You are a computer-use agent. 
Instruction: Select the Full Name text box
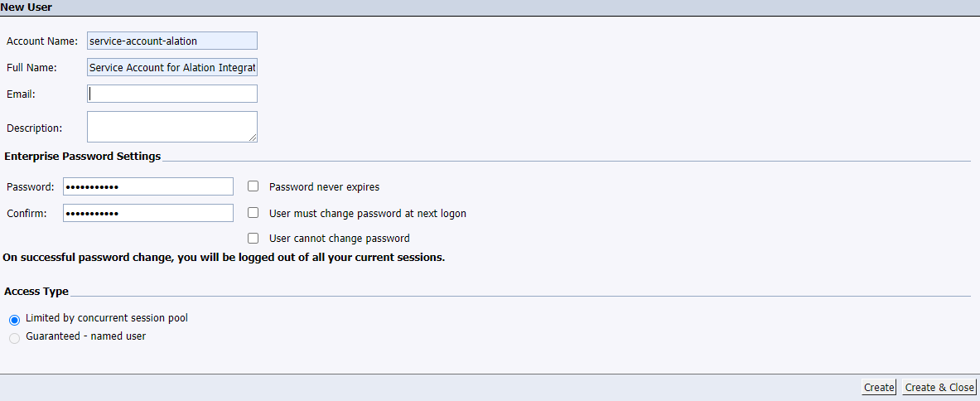[171, 67]
